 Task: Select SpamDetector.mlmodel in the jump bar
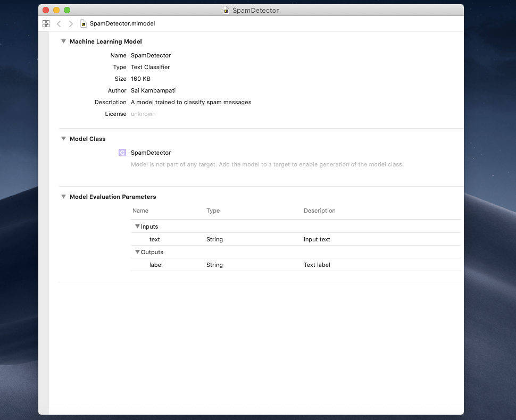coord(122,24)
